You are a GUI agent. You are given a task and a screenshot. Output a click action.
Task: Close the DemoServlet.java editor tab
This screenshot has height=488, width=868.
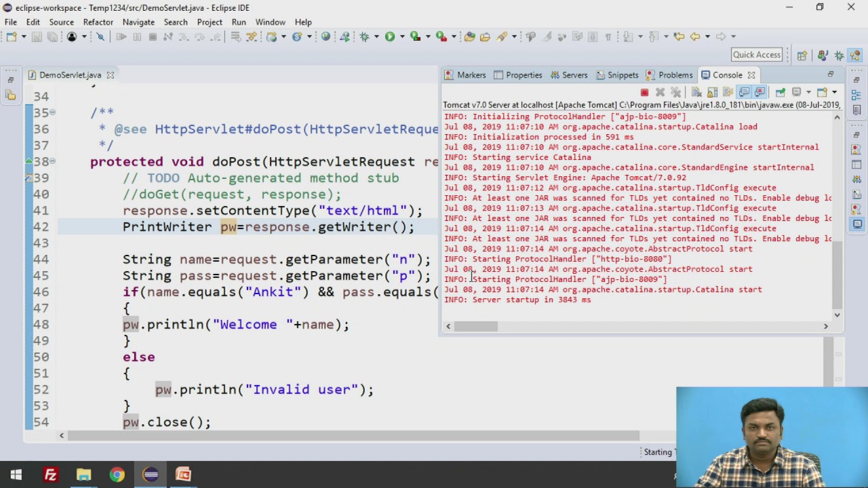110,75
